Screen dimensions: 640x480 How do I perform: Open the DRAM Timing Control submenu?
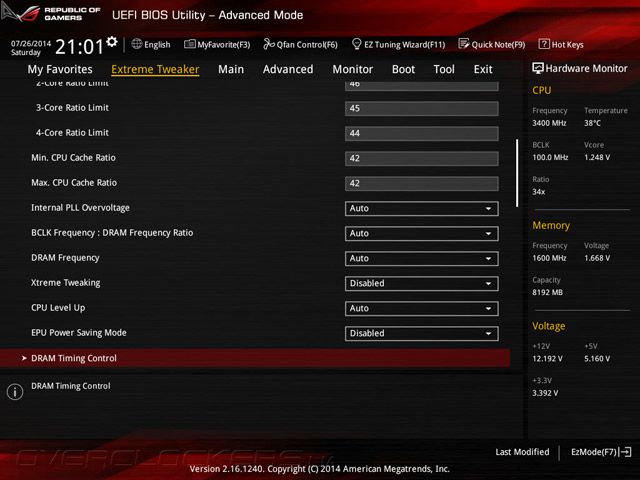click(x=255, y=358)
